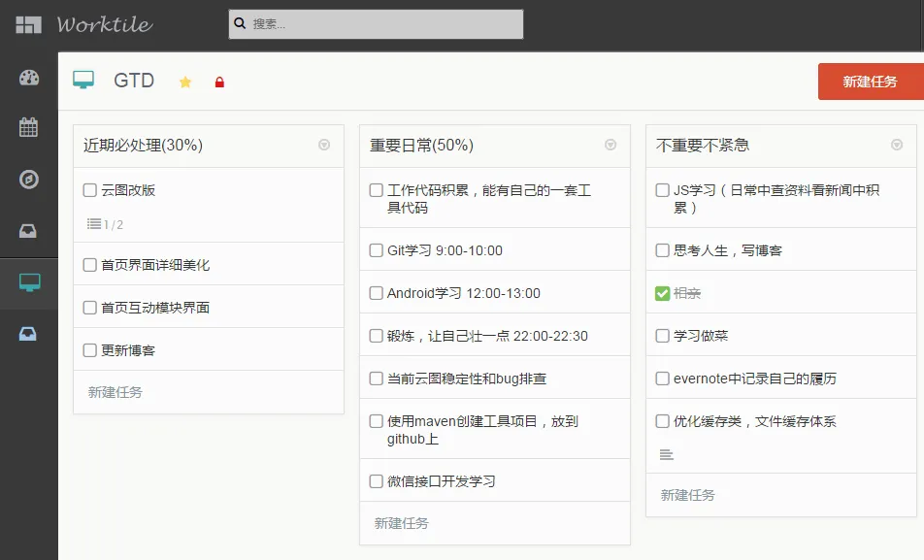Check the Android学习 12:00-13:00 checkbox
Viewport: 924px width, 560px height.
[x=376, y=292]
